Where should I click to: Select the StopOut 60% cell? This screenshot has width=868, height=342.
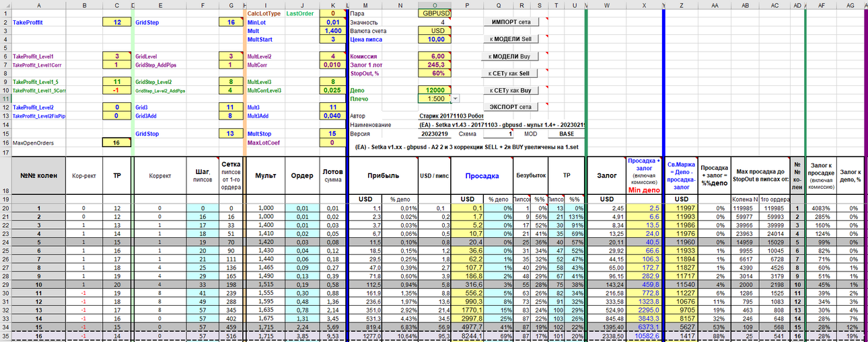click(x=435, y=73)
